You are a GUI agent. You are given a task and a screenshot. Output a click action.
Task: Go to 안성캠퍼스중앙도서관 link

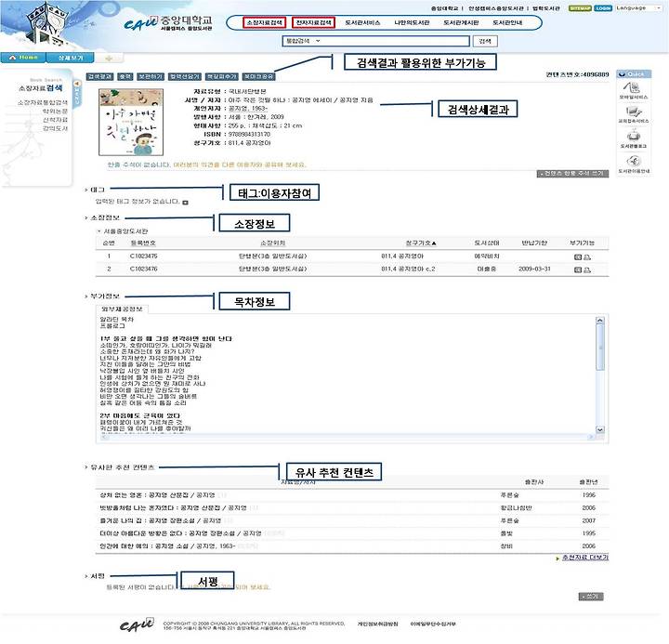pos(496,8)
